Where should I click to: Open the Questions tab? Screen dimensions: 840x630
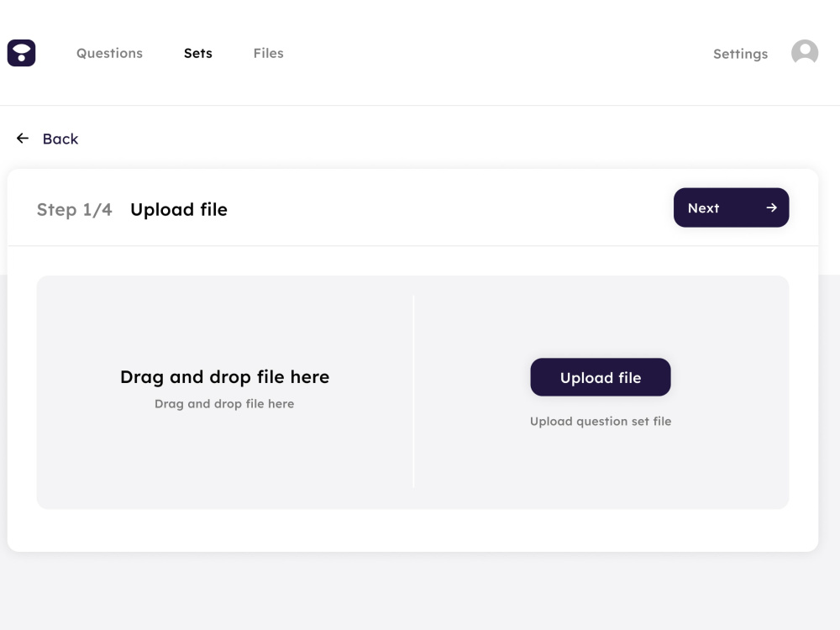[109, 53]
